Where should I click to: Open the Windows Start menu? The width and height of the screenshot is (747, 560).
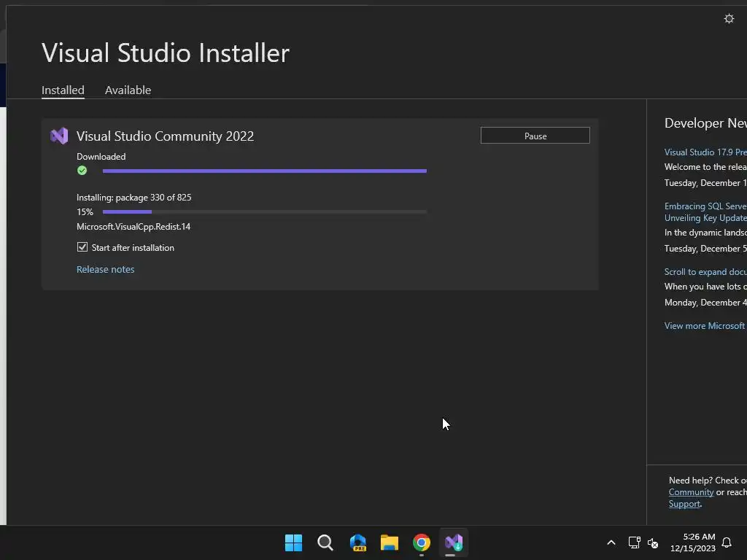[293, 542]
